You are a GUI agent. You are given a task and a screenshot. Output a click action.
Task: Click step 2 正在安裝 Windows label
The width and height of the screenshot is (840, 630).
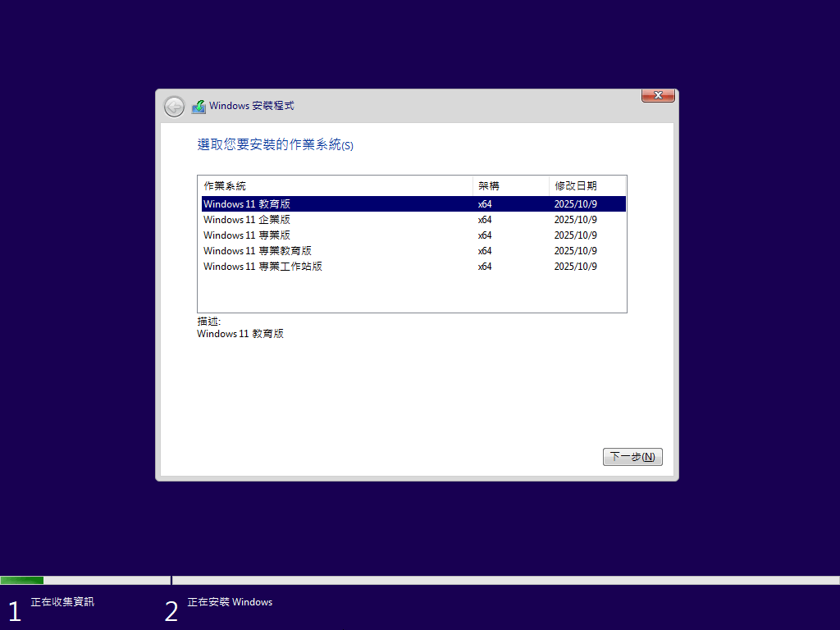(x=230, y=602)
